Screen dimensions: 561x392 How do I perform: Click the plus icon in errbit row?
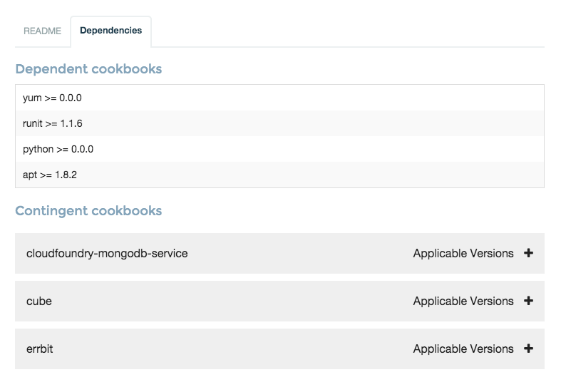[x=528, y=349]
